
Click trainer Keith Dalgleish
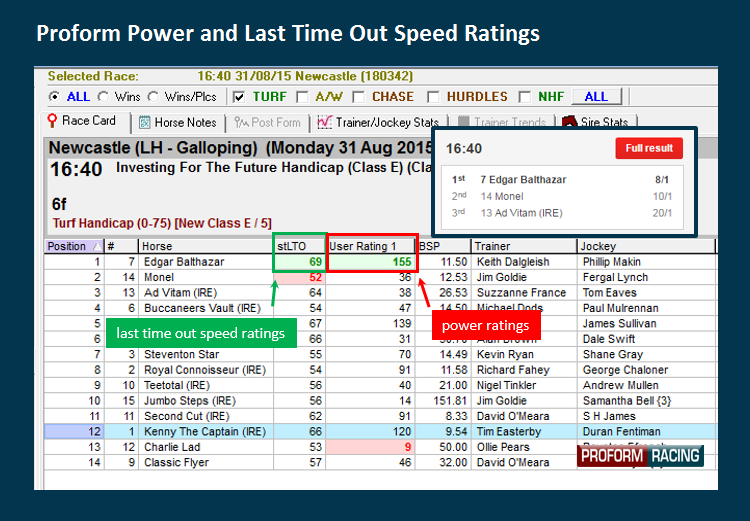pos(513,262)
